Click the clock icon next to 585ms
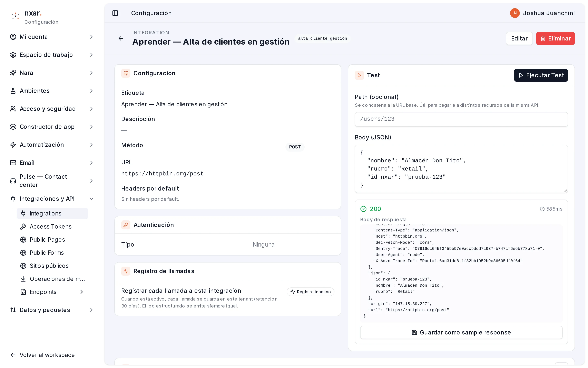The image size is (588, 368). point(542,209)
